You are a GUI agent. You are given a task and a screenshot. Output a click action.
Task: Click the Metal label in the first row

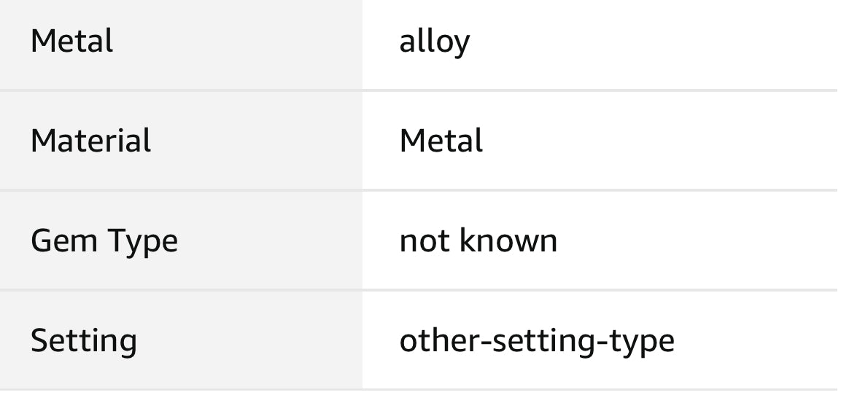coord(71,41)
